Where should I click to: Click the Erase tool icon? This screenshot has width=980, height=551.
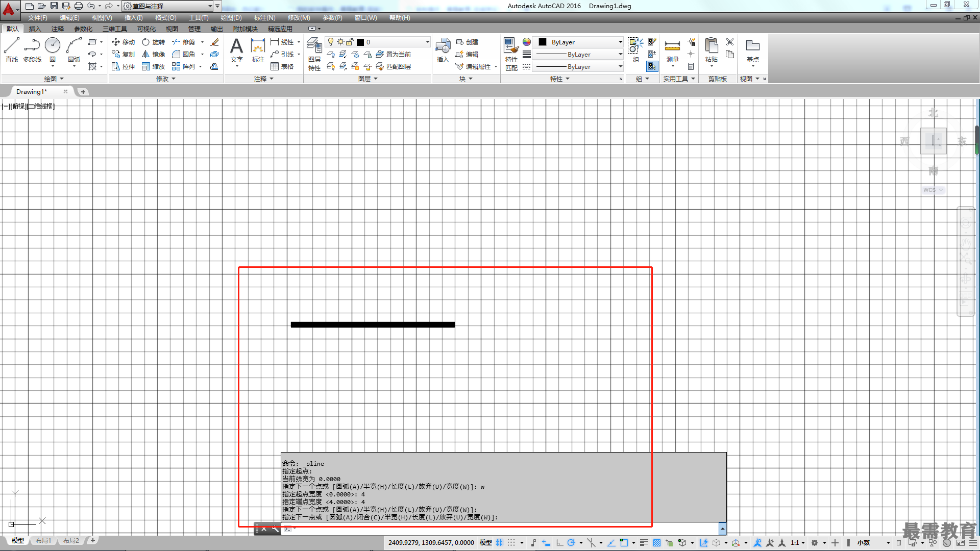pos(215,42)
